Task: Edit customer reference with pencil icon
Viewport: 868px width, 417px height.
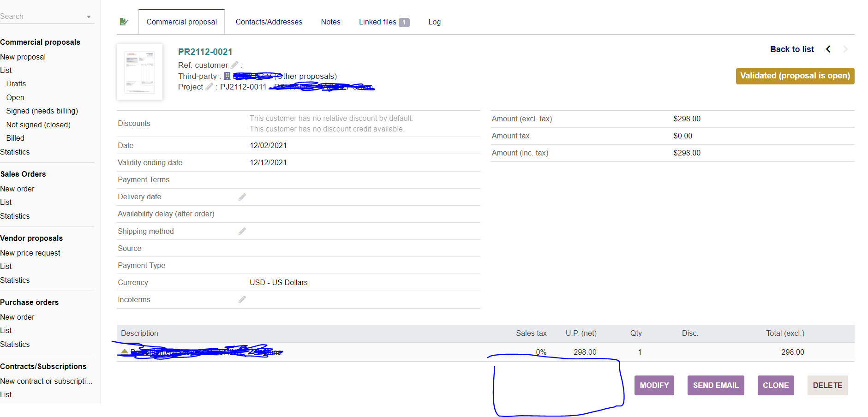Action: coord(234,65)
